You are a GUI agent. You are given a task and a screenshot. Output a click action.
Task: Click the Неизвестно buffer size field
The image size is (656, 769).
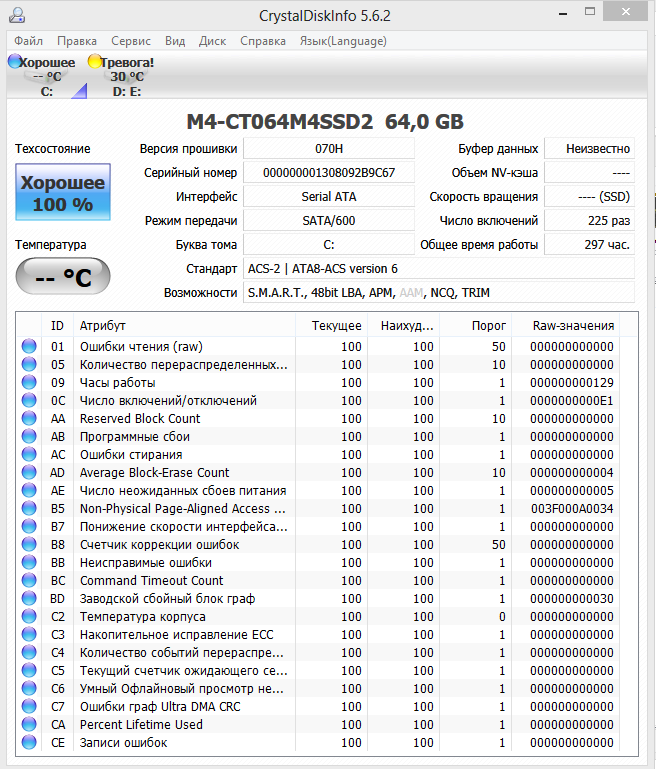589,149
